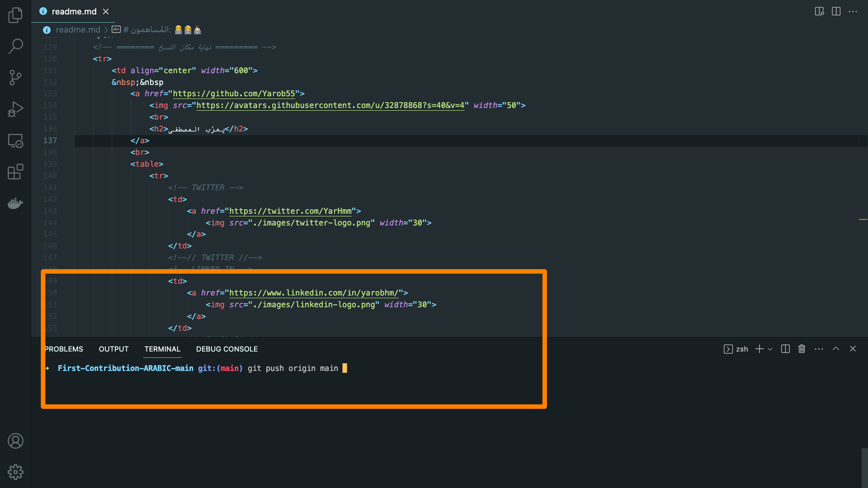Open Run and Debug view

15,109
